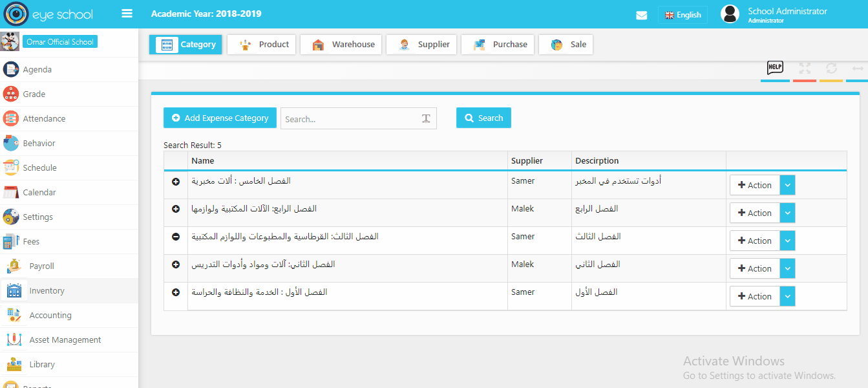
Task: Change language using the English button
Action: point(683,15)
